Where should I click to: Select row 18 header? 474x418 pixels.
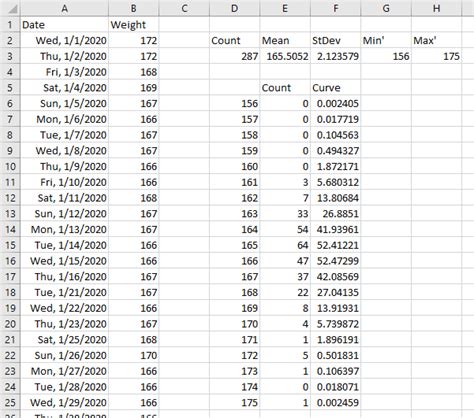pos(10,292)
